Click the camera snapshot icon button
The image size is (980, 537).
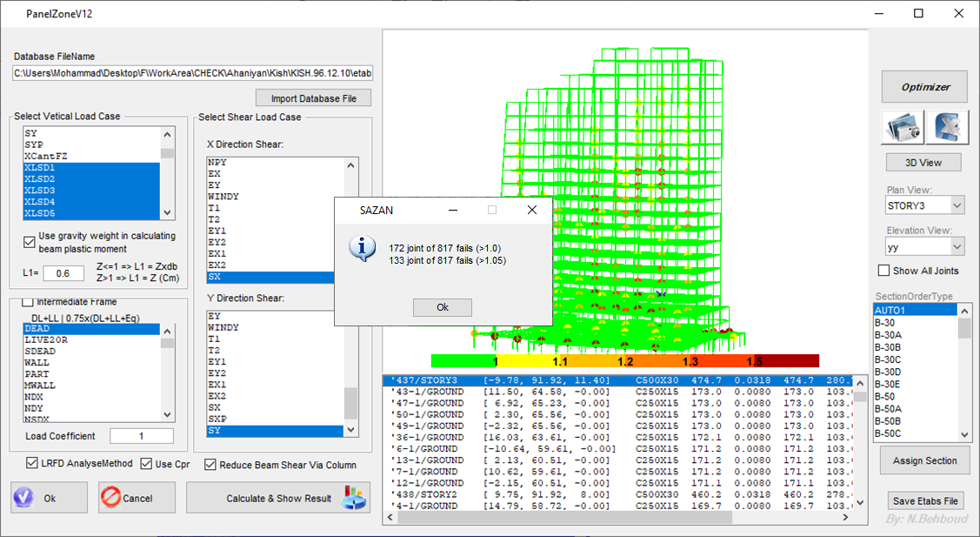[x=903, y=127]
